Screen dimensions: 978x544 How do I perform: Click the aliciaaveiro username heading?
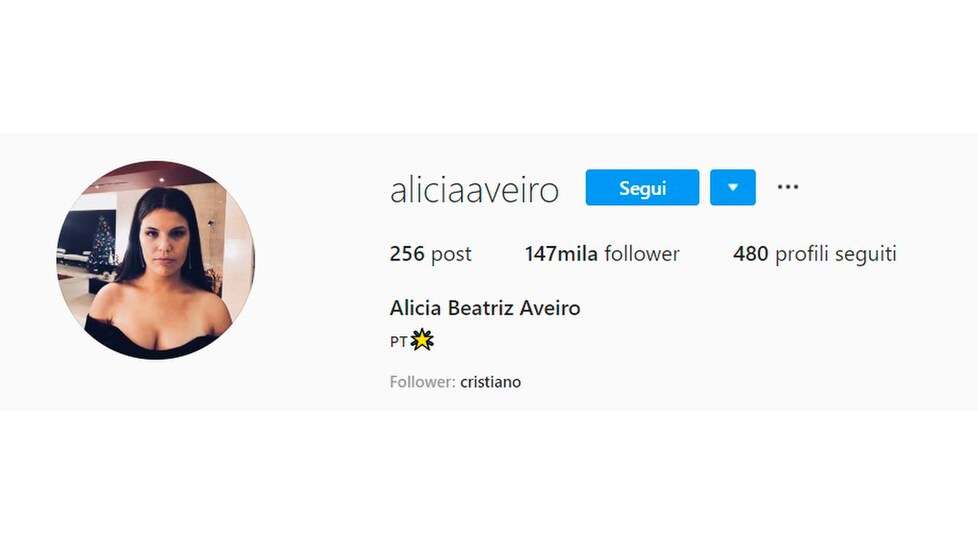coord(474,190)
